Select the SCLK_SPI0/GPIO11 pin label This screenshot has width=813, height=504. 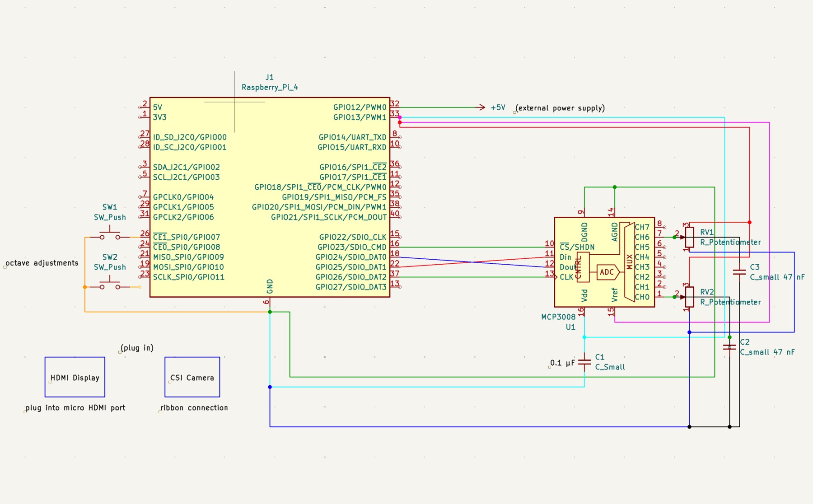click(x=189, y=277)
